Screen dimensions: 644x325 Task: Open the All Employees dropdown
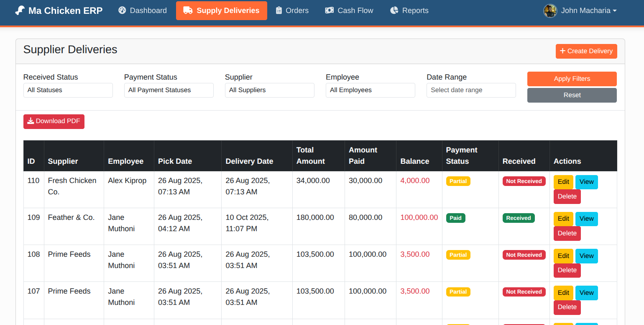[x=370, y=90]
